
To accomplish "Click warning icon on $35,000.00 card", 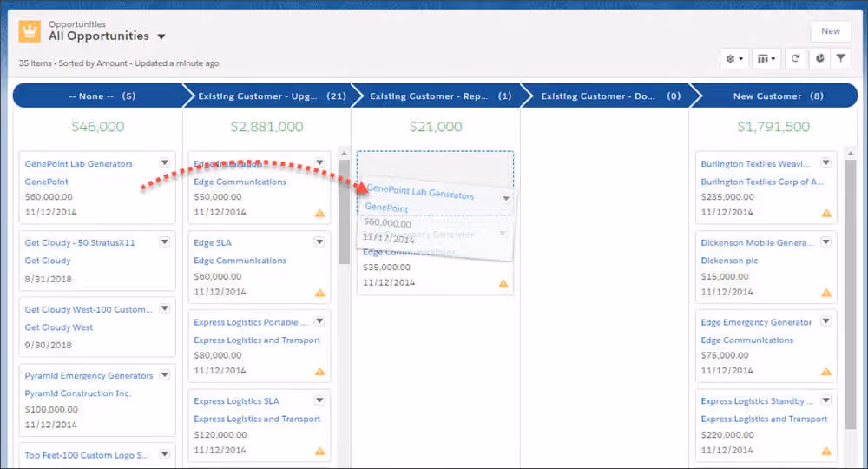I will click(x=503, y=283).
